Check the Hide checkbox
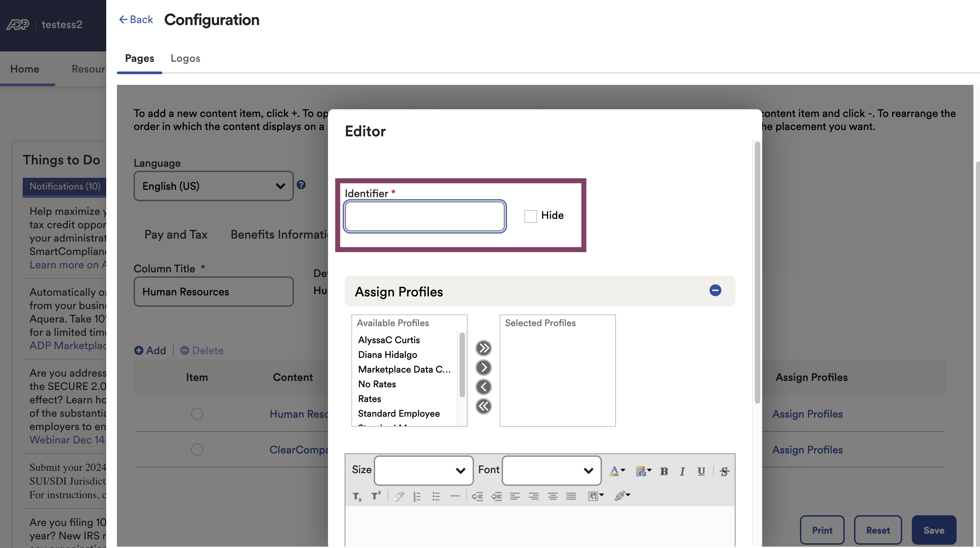The width and height of the screenshot is (980, 548). point(530,216)
